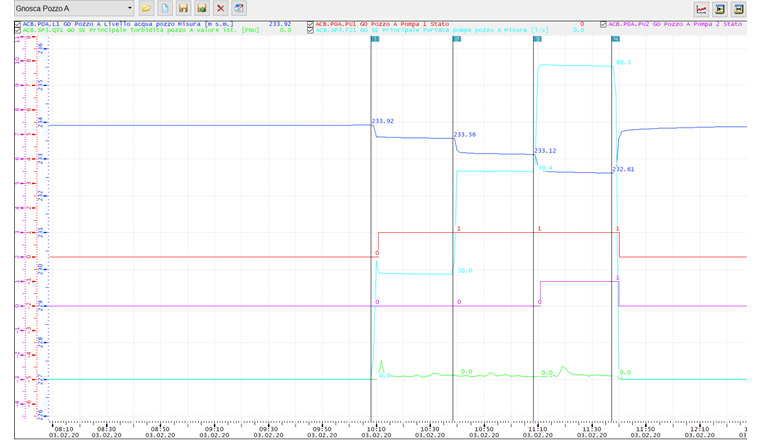The image size is (760, 440).
Task: Click the 233.56 value label
Action: [x=465, y=135]
